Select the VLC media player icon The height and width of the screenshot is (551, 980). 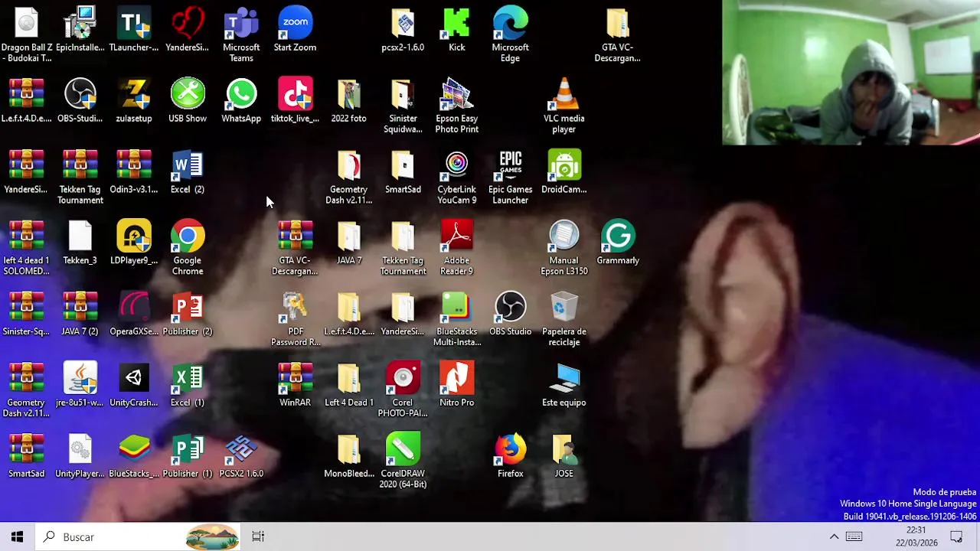[x=563, y=106]
